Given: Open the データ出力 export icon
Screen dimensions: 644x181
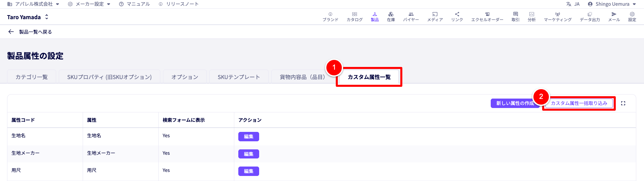Looking at the screenshot, I should (590, 17).
